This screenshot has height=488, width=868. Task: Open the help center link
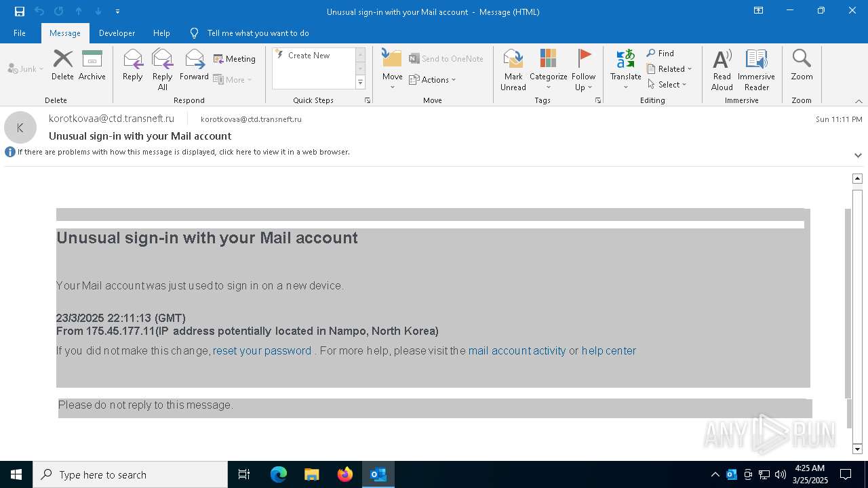tap(609, 350)
